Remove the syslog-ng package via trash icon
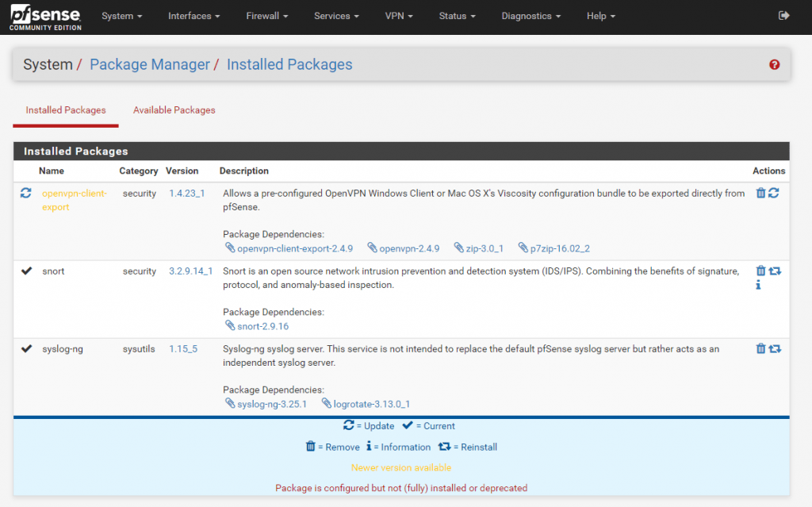Screen dimensions: 812x507 pyautogui.click(x=760, y=348)
